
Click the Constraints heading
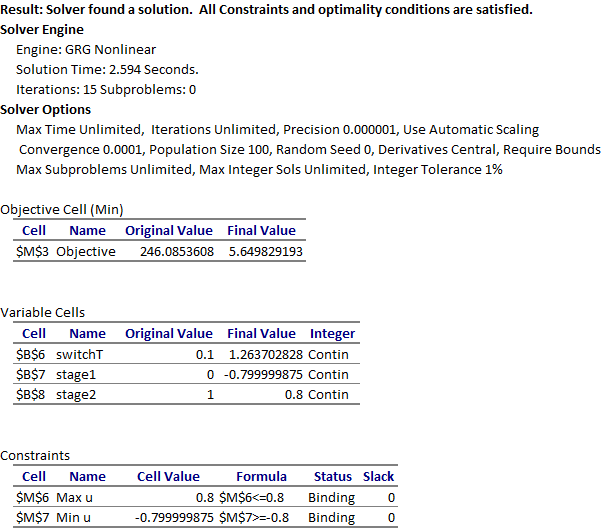(x=35, y=455)
